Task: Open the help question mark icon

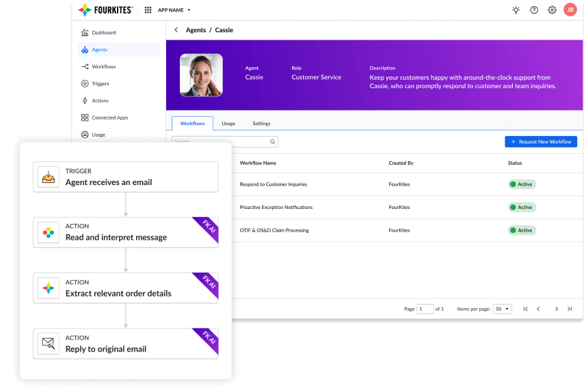Action: [534, 10]
